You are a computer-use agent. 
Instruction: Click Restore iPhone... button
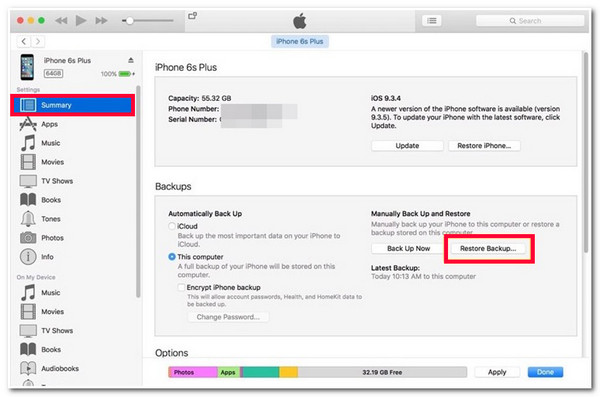484,146
